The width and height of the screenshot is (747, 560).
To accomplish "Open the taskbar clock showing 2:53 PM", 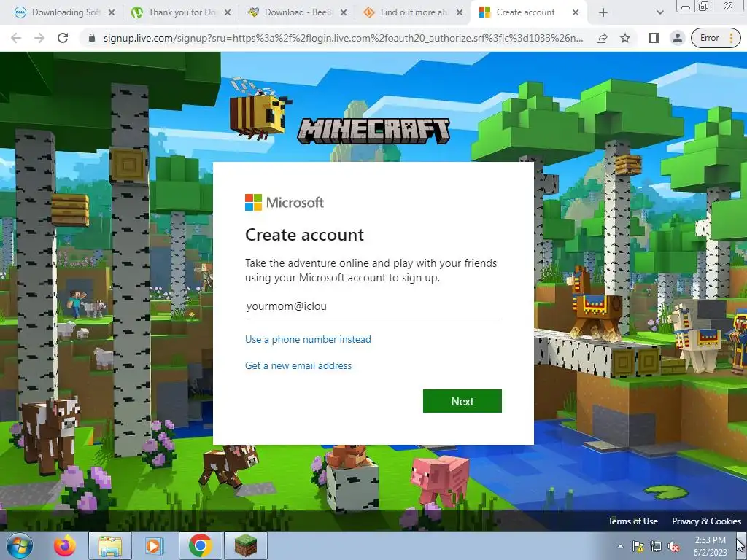I will coord(710,546).
